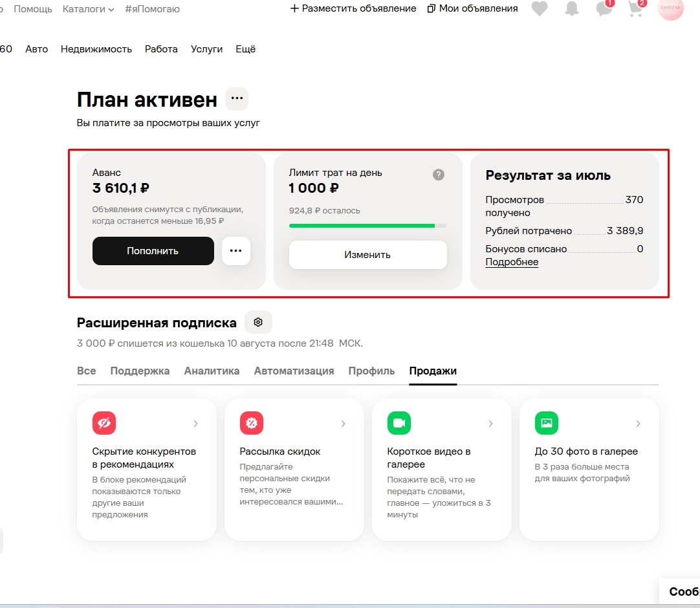Image resolution: width=700 pixels, height=608 pixels.
Task: Click daily spending limit progress bar
Action: (x=368, y=226)
